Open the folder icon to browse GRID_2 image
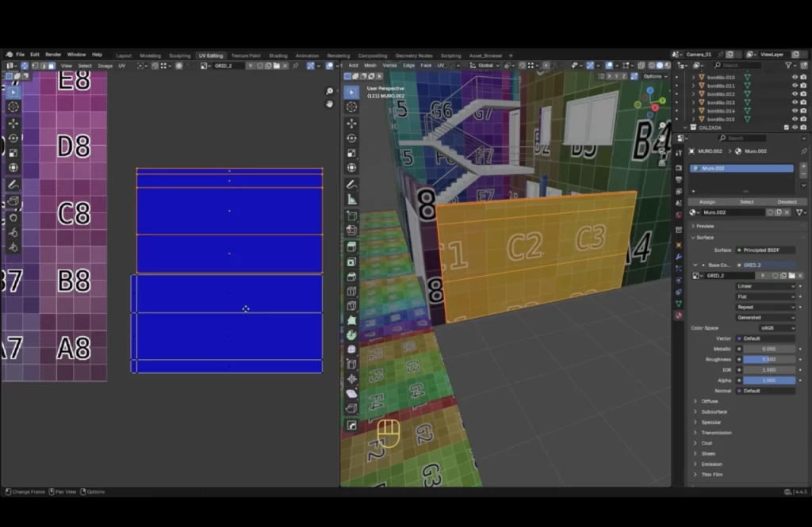 [792, 276]
